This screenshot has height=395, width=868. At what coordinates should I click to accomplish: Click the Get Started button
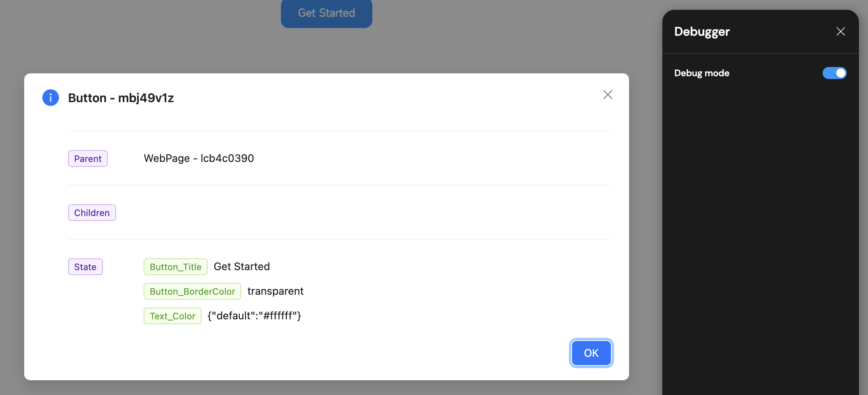327,13
